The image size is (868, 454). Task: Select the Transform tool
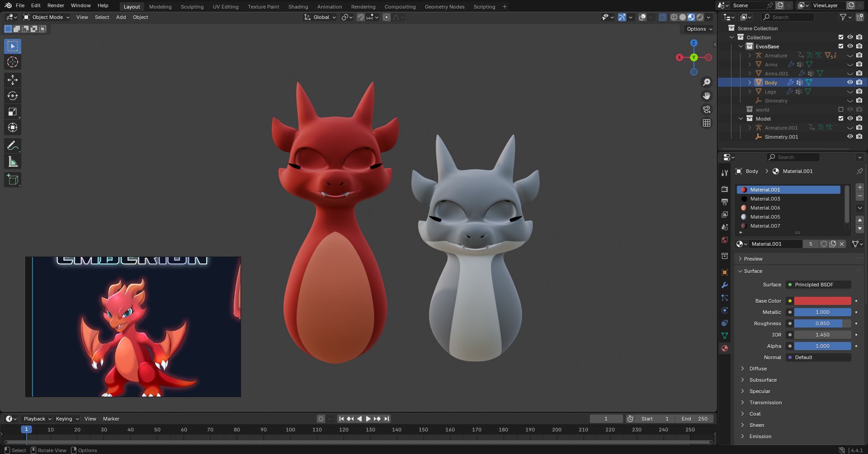[x=13, y=127]
